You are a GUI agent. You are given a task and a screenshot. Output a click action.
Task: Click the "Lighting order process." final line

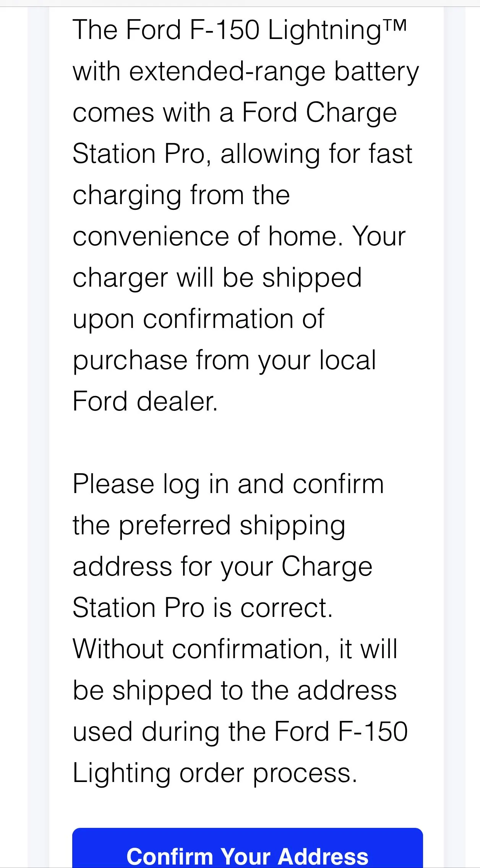pyautogui.click(x=215, y=774)
